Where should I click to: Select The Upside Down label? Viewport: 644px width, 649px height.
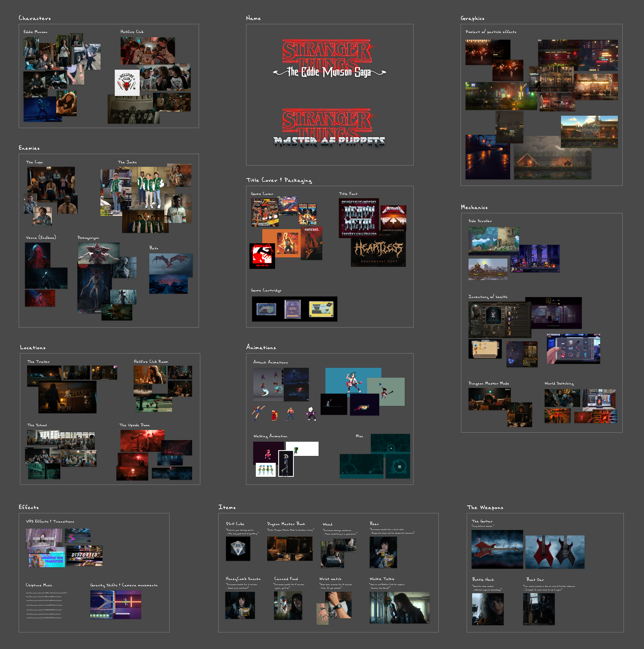[135, 425]
